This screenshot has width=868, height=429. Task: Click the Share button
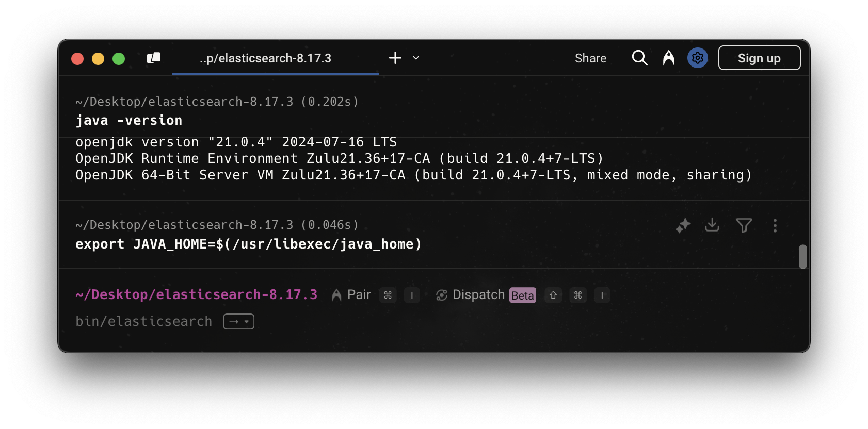tap(590, 58)
